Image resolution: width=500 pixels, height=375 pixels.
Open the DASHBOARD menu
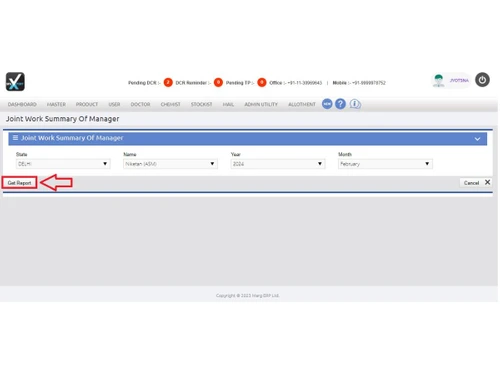coord(22,104)
